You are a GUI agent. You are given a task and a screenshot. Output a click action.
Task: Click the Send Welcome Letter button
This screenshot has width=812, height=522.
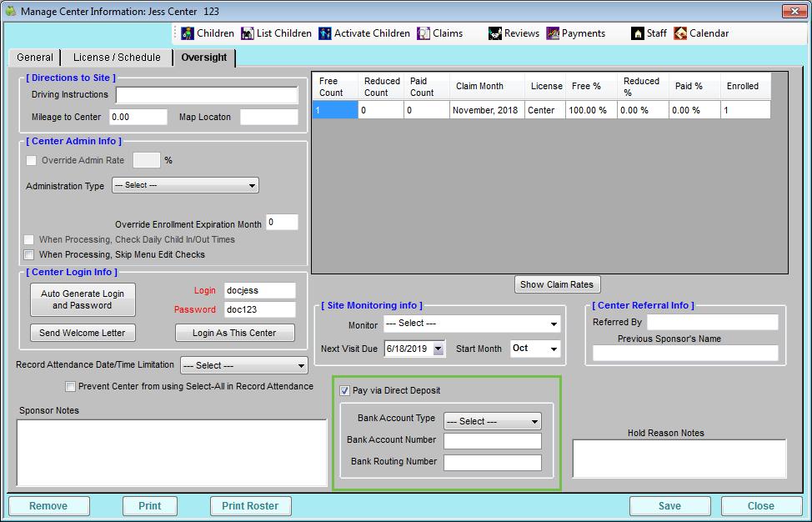coord(83,333)
